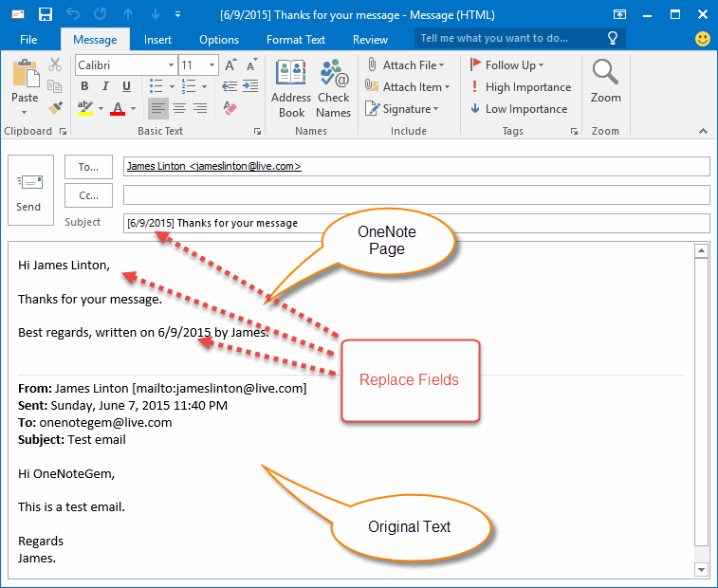This screenshot has width=718, height=588.
Task: Click the To... button
Action: pos(88,167)
